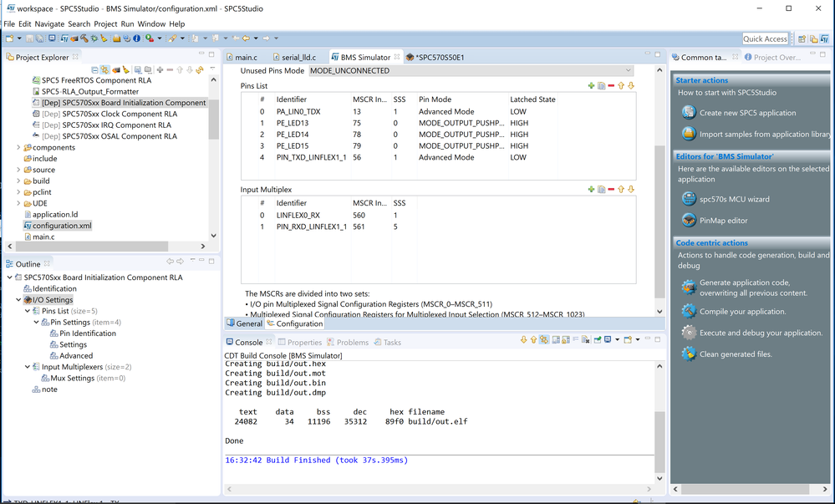Click the editor area vertical scrollbar

pos(659,221)
